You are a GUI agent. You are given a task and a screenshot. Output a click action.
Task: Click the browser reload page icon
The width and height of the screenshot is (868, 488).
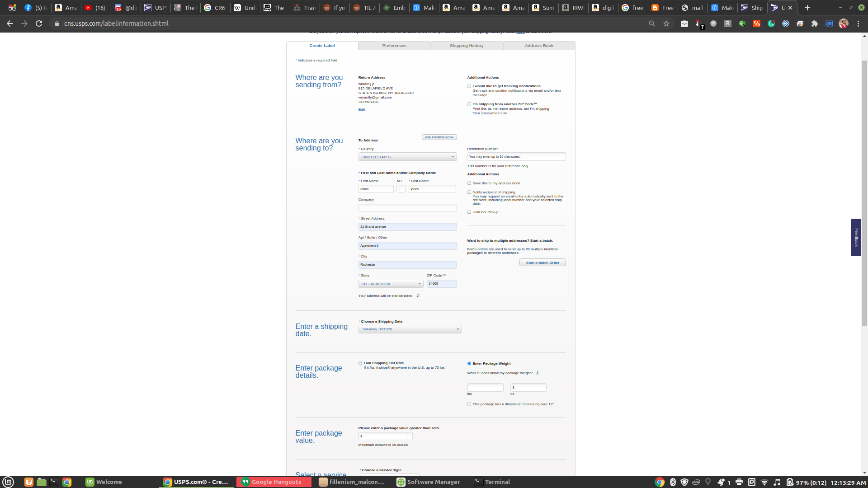39,23
